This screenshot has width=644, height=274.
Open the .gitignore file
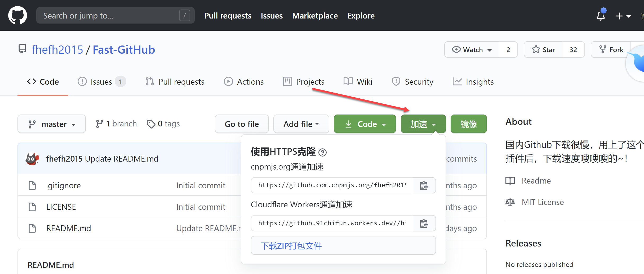pyautogui.click(x=63, y=185)
